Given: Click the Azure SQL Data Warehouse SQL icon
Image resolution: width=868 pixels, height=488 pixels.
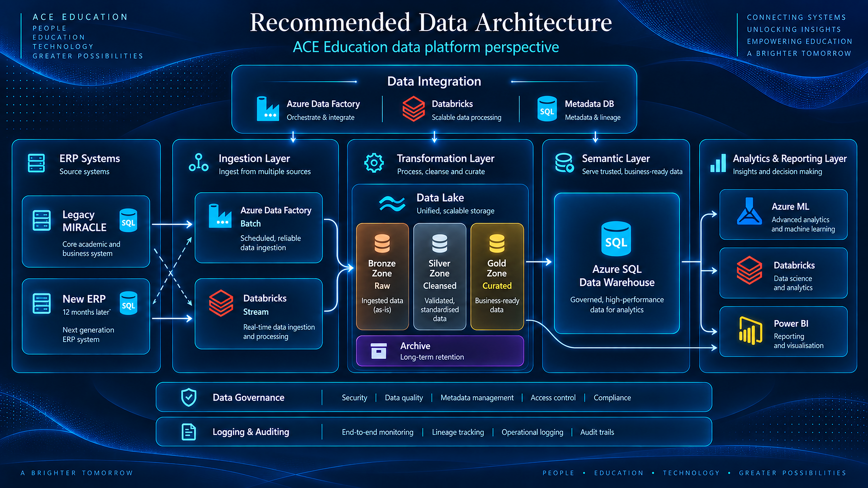Looking at the screenshot, I should (616, 238).
